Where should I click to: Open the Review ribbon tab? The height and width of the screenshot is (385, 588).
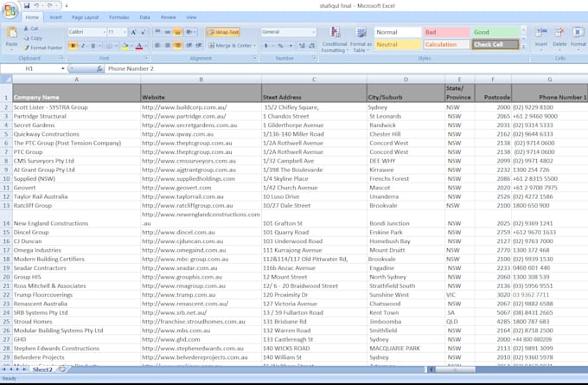(169, 17)
